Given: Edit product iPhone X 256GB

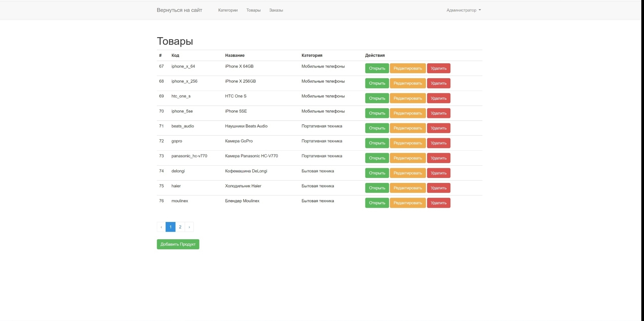Looking at the screenshot, I should click(x=408, y=83).
